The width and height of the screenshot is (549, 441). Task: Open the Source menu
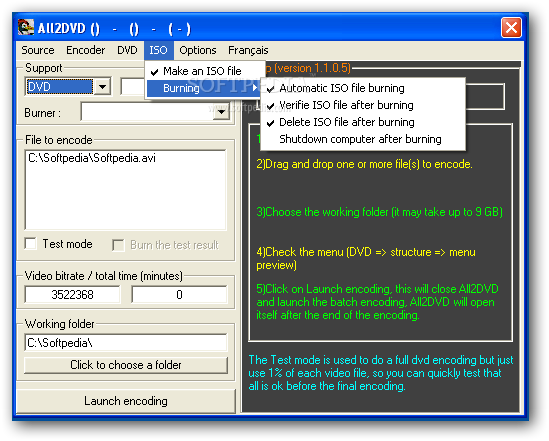pyautogui.click(x=38, y=50)
